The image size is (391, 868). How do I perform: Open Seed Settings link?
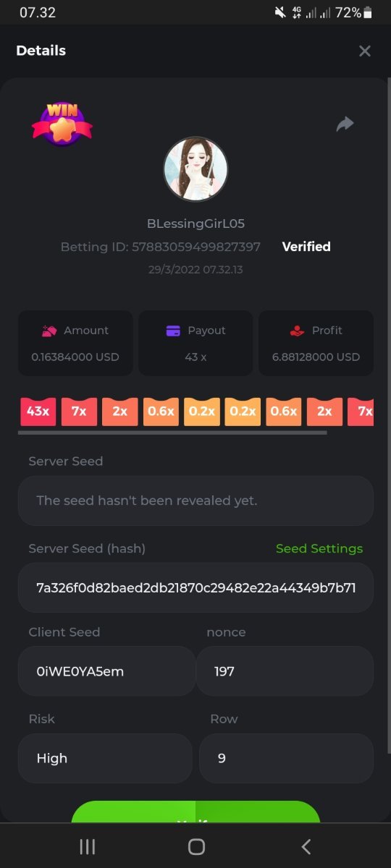pos(319,548)
